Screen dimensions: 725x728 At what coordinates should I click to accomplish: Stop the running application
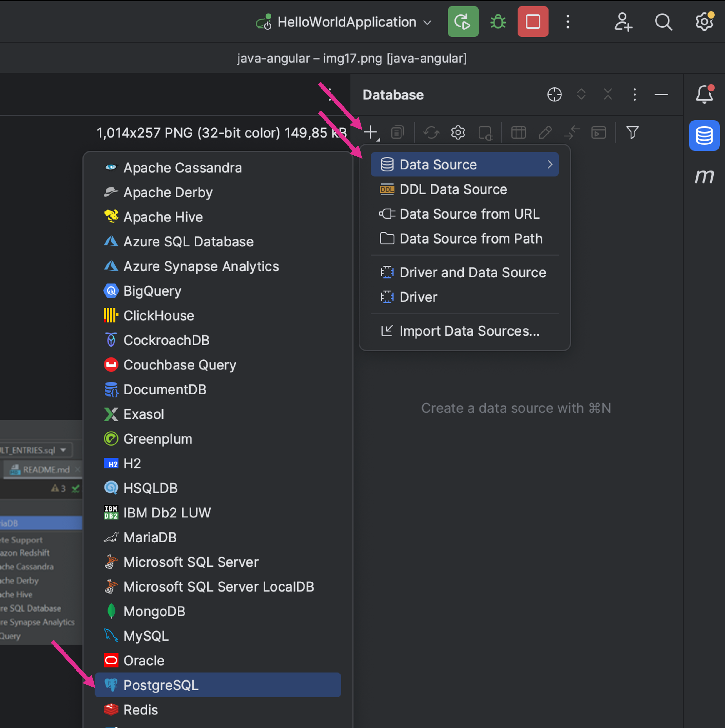coord(533,21)
